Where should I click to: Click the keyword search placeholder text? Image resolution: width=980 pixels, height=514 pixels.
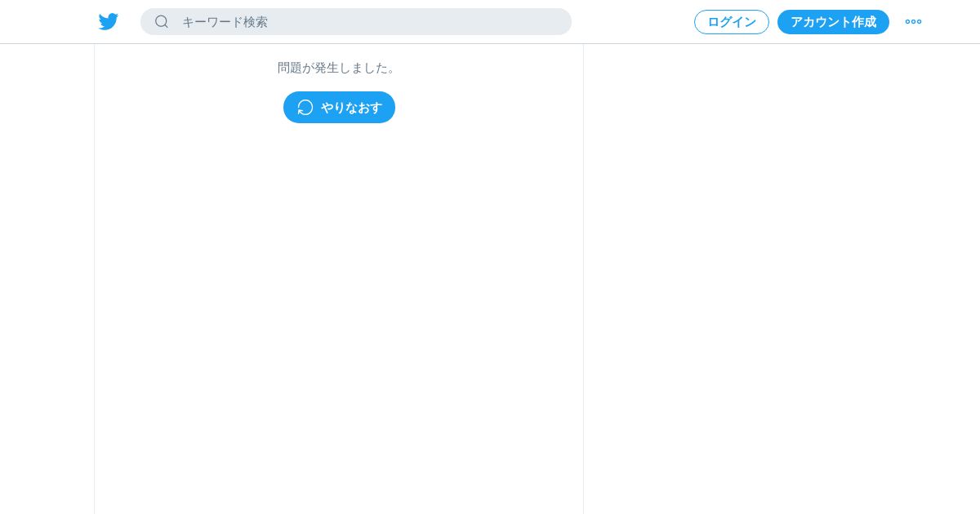pos(225,22)
